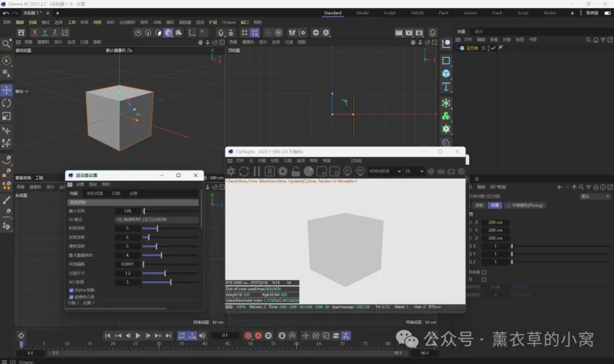Search in the Object Manager
This screenshot has height=364, width=614.
tap(588, 40)
